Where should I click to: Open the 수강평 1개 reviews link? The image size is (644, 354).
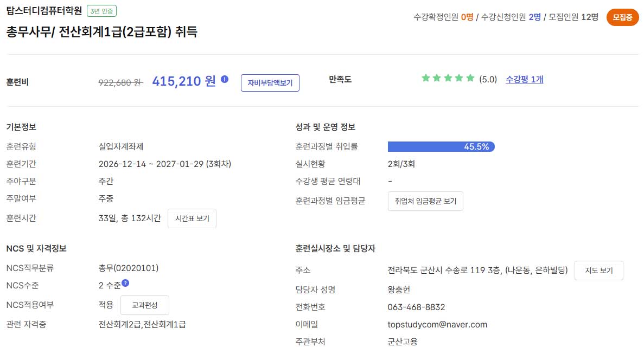pos(524,79)
